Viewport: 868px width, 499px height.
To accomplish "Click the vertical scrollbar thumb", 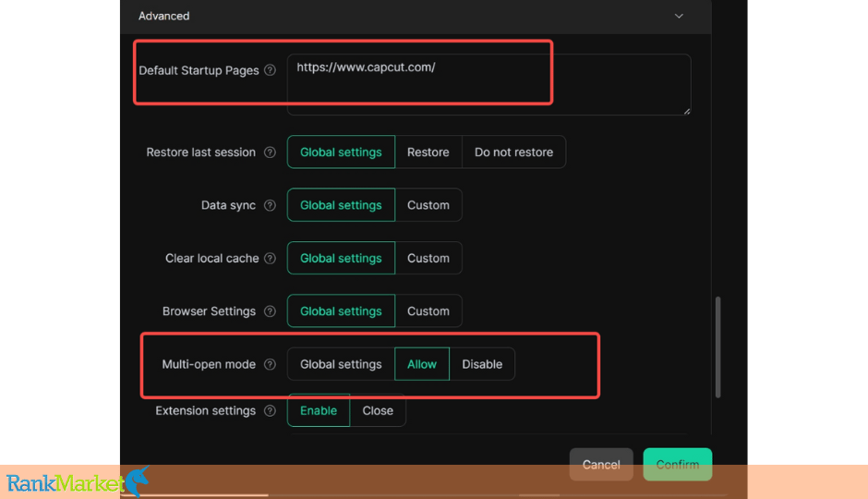I will point(718,347).
